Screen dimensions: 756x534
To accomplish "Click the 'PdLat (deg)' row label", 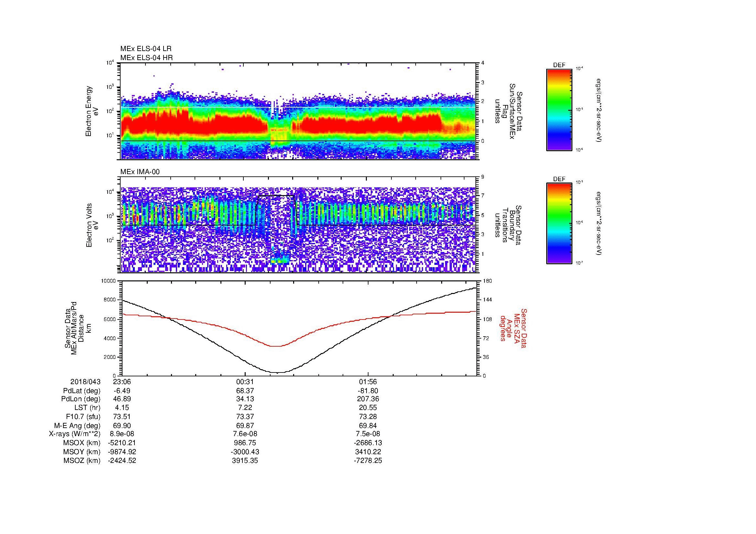I will point(82,391).
